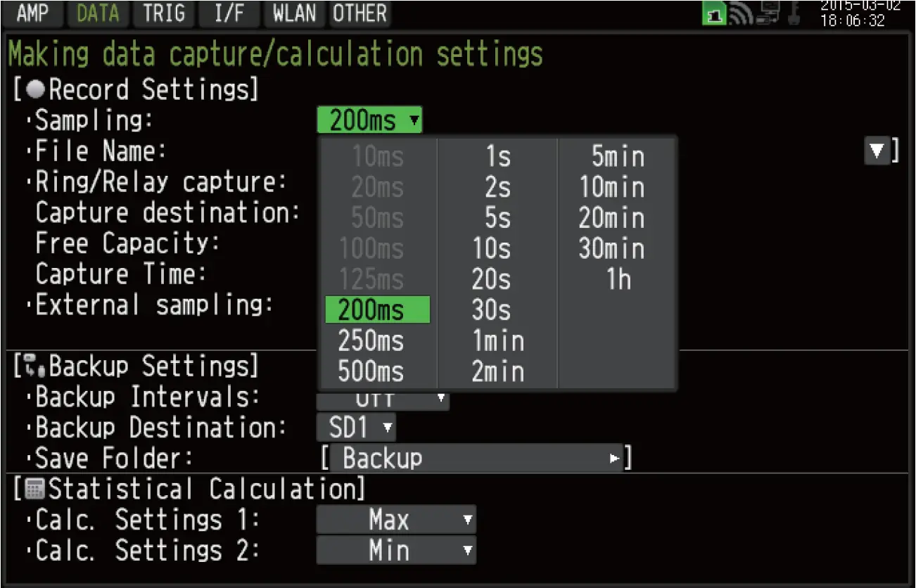Click the Statistical Calculation calculator icon
Screen dimensions: 916x588
(x=37, y=488)
